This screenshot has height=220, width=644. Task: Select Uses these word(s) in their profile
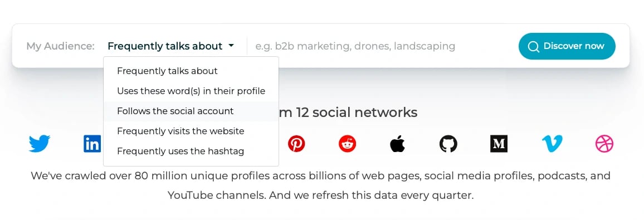pos(191,91)
